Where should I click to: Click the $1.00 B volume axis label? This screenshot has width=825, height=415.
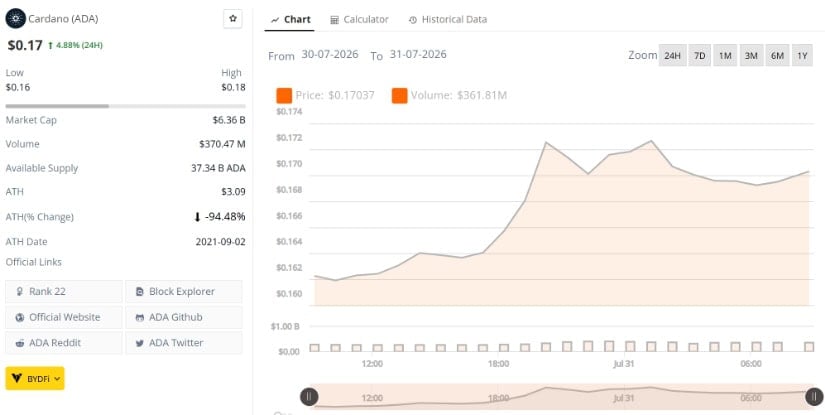pos(286,327)
